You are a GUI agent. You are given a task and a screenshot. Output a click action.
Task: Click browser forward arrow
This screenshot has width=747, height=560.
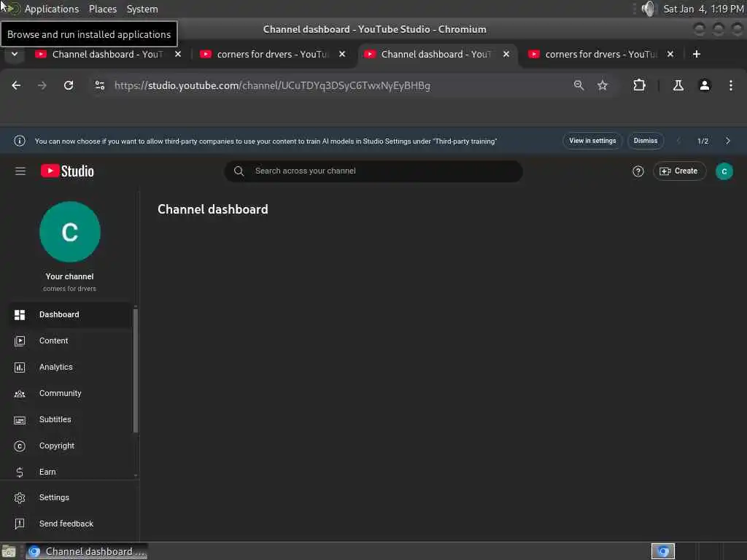pyautogui.click(x=42, y=86)
